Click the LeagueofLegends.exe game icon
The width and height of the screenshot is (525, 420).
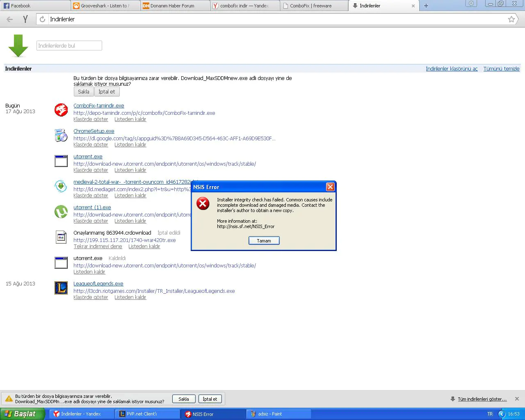pyautogui.click(x=61, y=288)
